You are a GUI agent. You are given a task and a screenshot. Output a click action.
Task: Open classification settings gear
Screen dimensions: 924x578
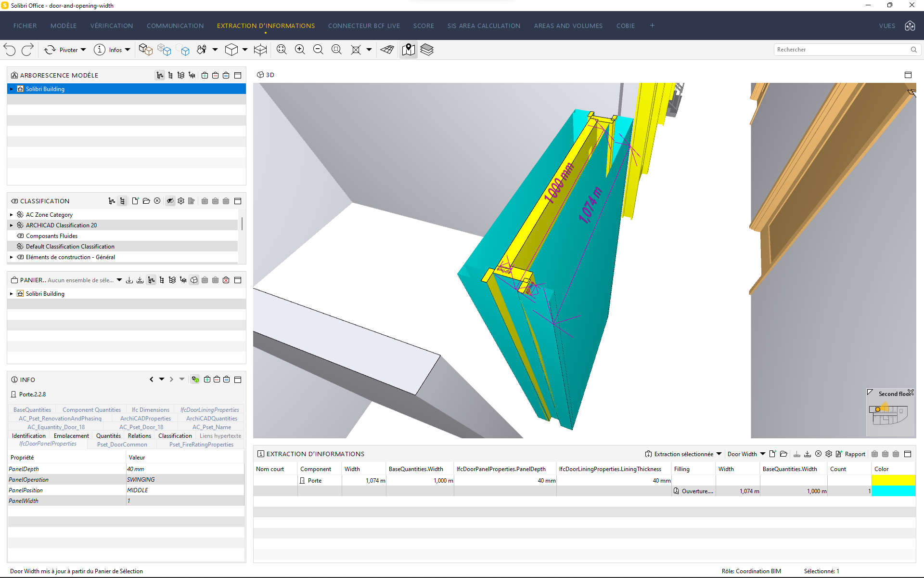tap(181, 201)
